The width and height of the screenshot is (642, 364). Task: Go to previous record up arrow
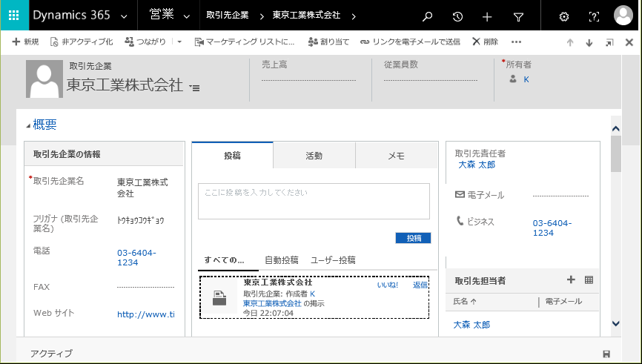(x=570, y=42)
